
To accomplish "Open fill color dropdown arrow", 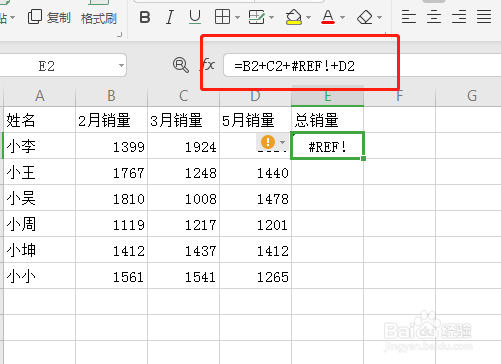I will [308, 17].
